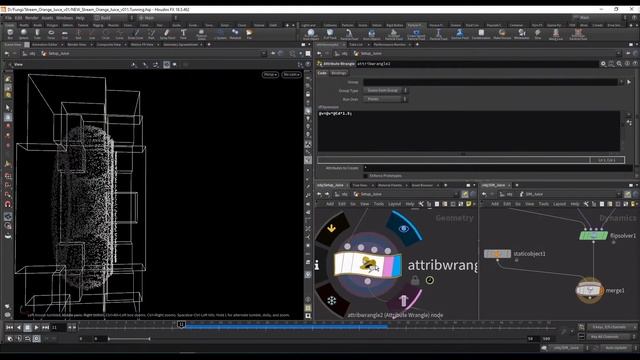Select the FLIP Tank shelf tool
The height and width of the screenshot is (360, 640).
pos(330,34)
